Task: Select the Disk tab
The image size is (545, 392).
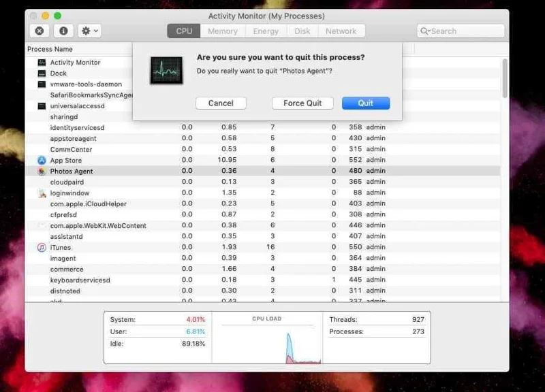Action: click(x=302, y=31)
